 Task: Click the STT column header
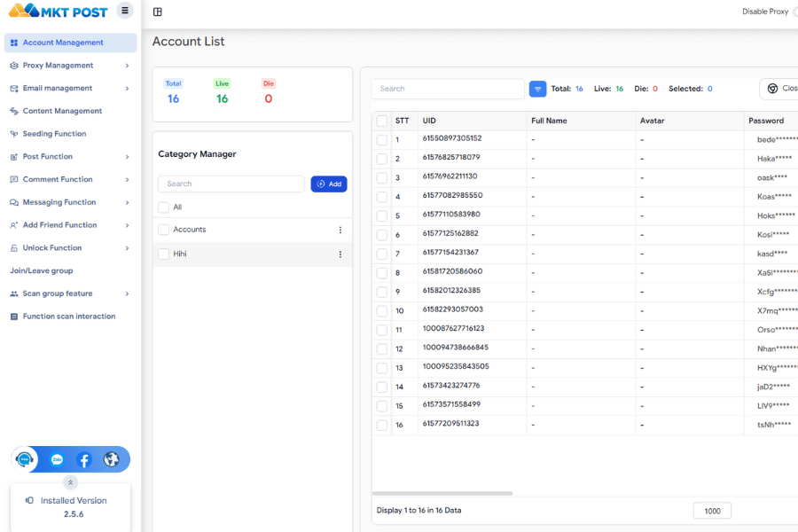tap(404, 121)
